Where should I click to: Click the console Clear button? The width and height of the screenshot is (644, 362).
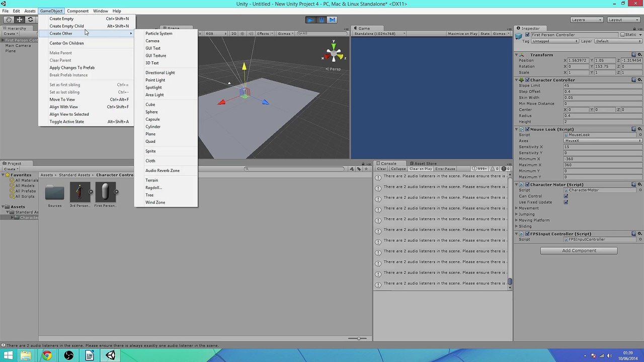point(381,169)
